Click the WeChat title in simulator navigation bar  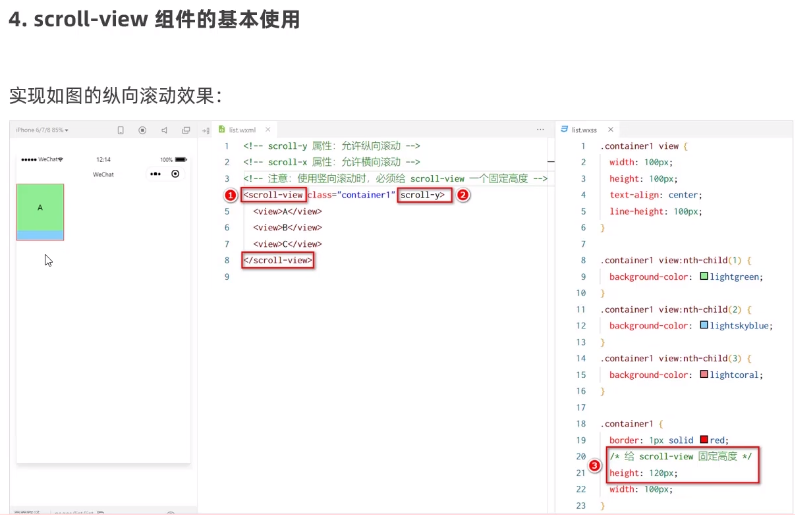103,174
